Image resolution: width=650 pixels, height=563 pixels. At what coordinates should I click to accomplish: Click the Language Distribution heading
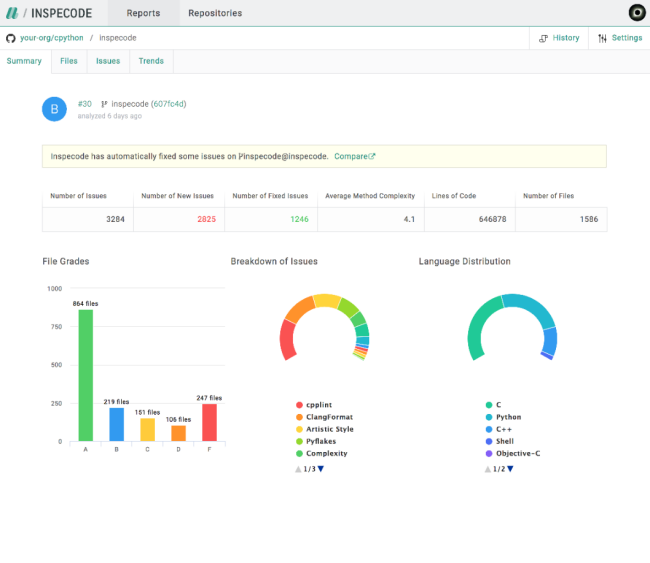coord(465,262)
